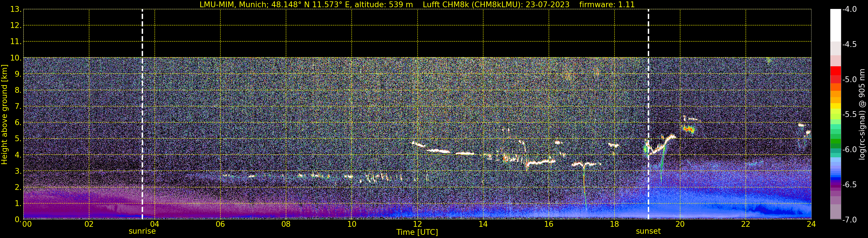This screenshot has width=868, height=238.
Task: Click the x-axis tick label '04'
Action: tap(155, 224)
